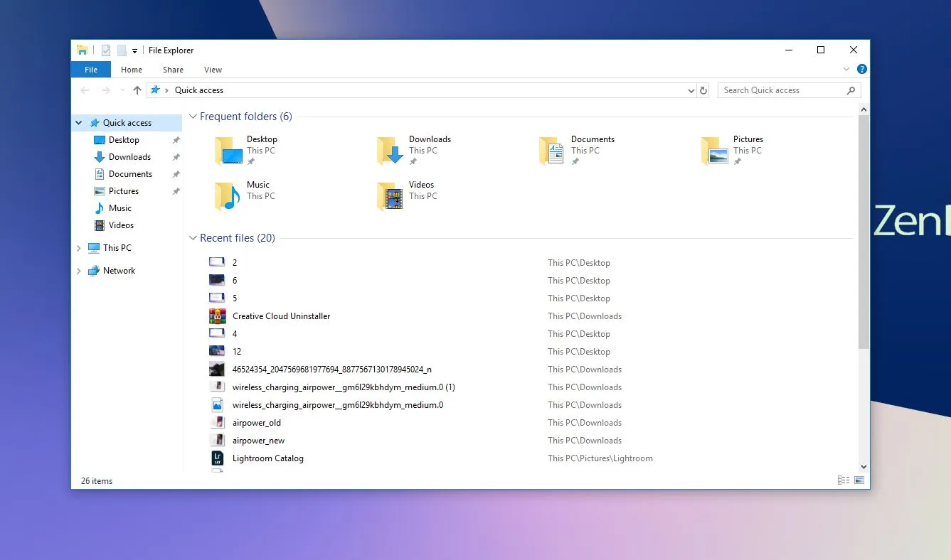Open the Videos folder icon in Frequent folders
Image resolution: width=951 pixels, height=560 pixels.
click(390, 196)
